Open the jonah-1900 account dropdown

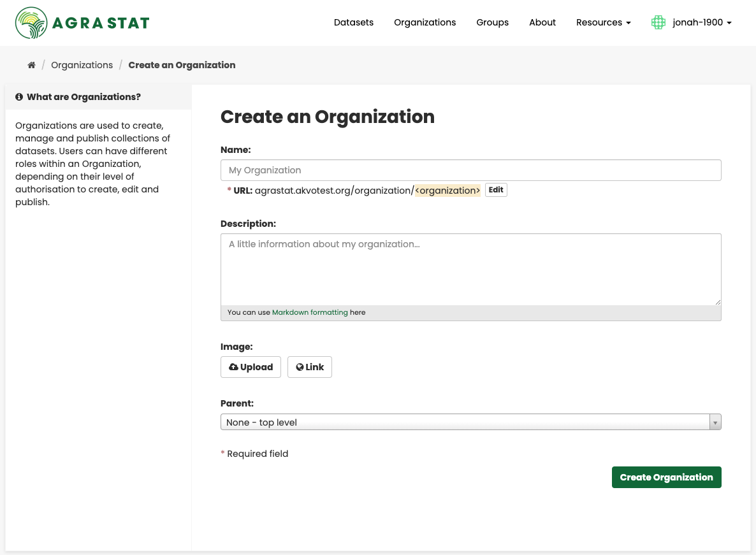(x=702, y=22)
